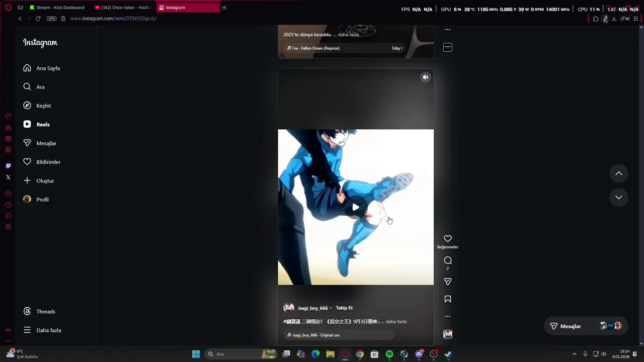Screen dimensions: 644x362
Task: Open floating Mesajlar button
Action: point(587,326)
